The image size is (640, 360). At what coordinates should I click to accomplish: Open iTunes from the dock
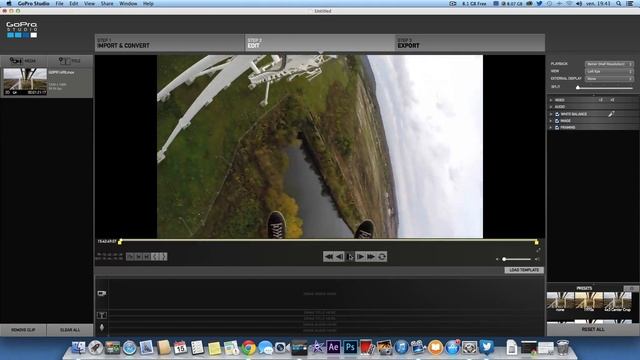[401, 347]
